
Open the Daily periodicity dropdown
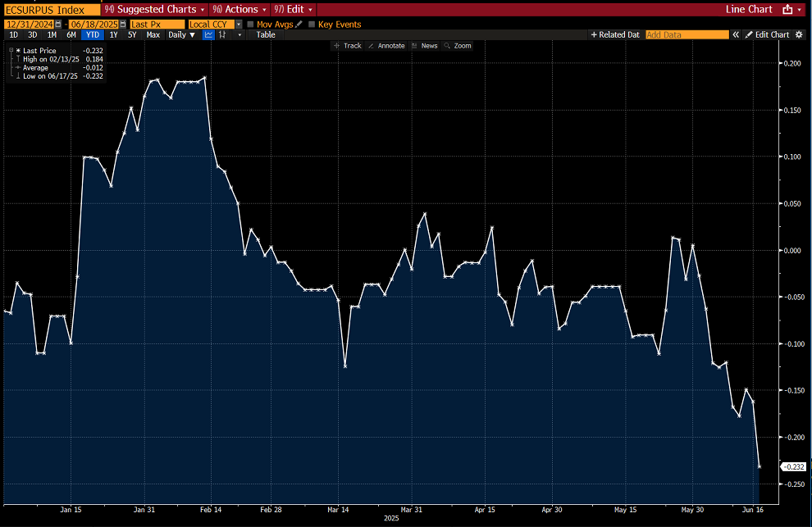pos(181,34)
